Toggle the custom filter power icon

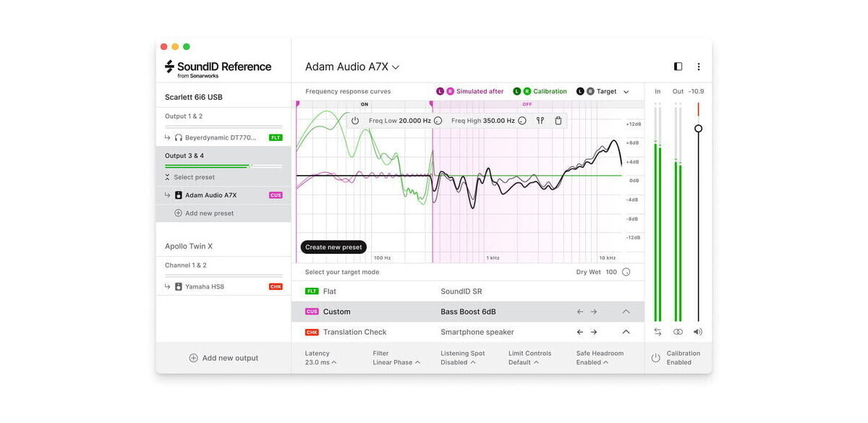355,121
